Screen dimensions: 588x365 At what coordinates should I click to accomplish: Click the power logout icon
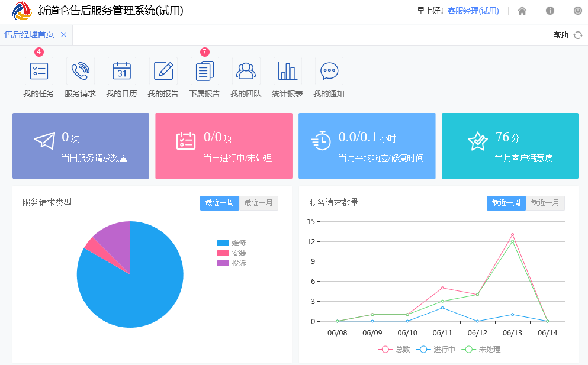click(x=578, y=11)
